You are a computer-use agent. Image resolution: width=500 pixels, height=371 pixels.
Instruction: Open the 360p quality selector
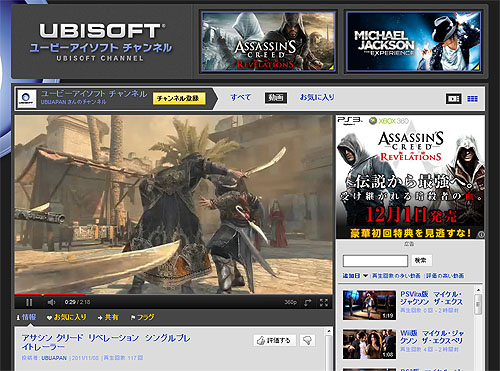click(290, 302)
